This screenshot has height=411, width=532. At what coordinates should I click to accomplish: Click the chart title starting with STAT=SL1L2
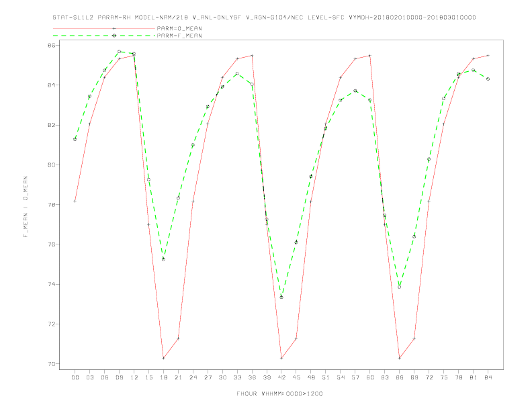[x=264, y=17]
